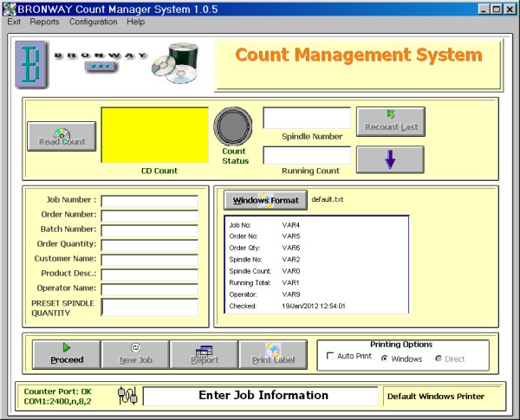
Task: Click the Customer Name input field
Action: [150, 260]
